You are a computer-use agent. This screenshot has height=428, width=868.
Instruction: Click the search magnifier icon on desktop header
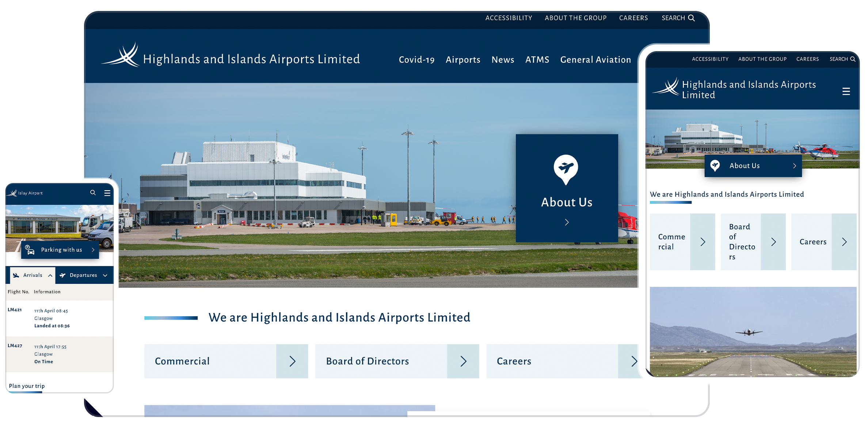pos(691,18)
